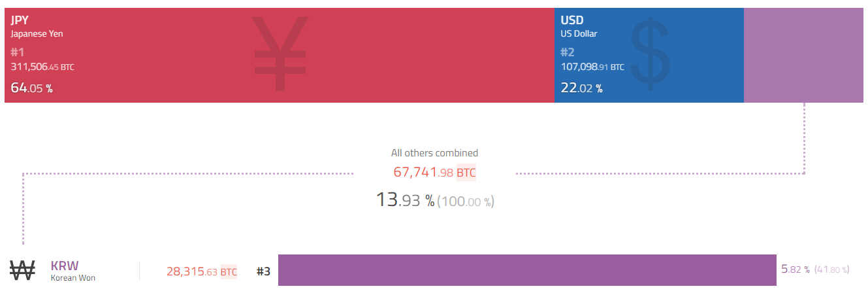
Task: Click the 67,741.98 BTC combined total
Action: point(434,173)
